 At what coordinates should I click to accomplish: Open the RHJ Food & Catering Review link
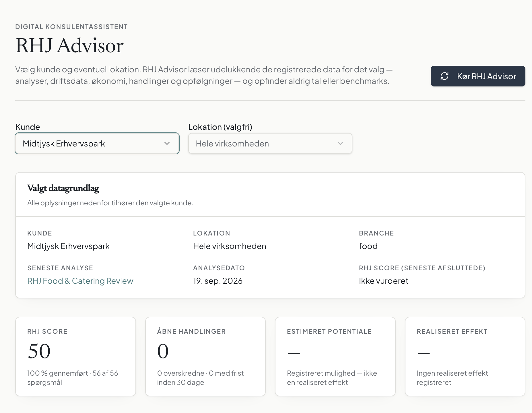pyautogui.click(x=80, y=281)
